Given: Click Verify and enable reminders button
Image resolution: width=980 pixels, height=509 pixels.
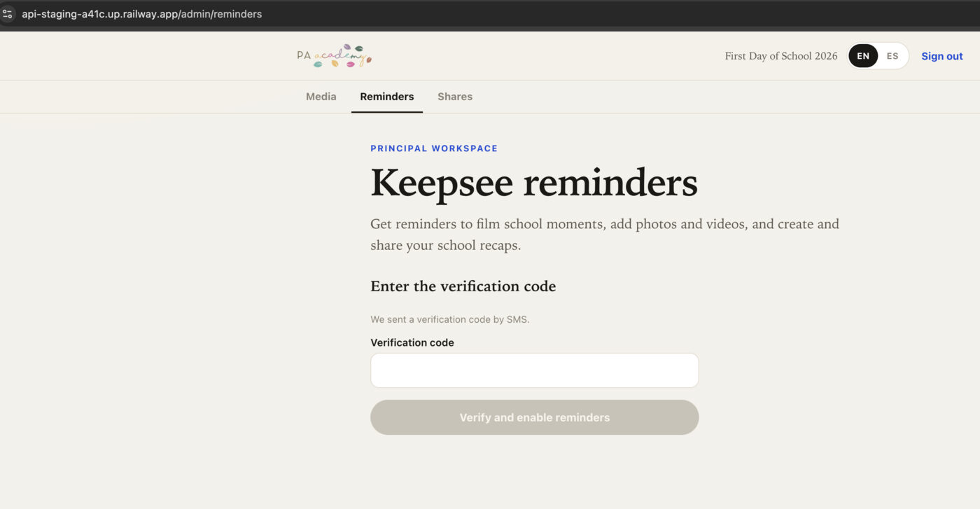Looking at the screenshot, I should point(534,417).
